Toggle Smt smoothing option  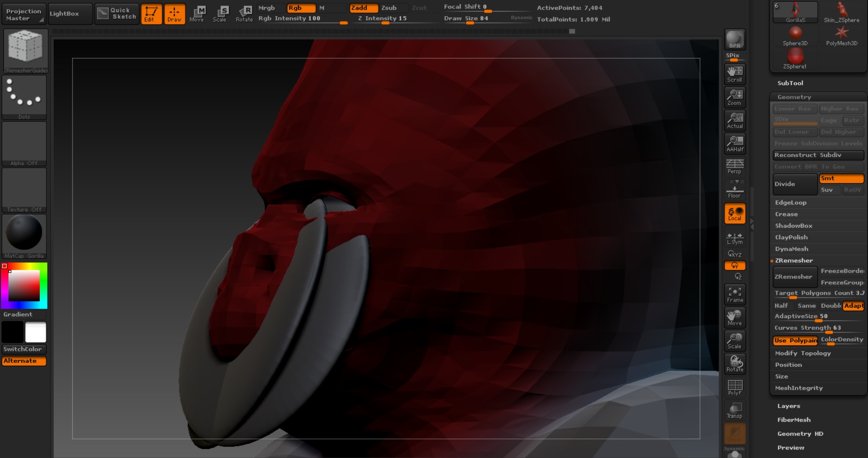tap(841, 178)
